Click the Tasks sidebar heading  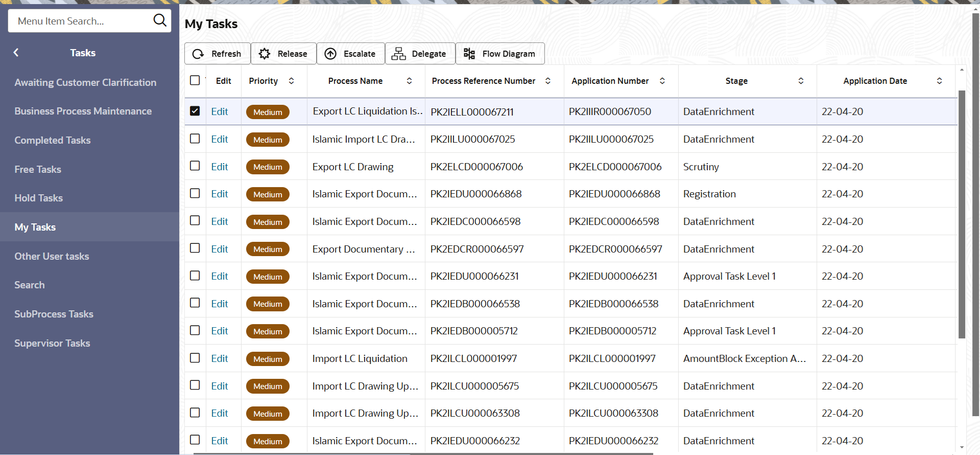click(83, 53)
